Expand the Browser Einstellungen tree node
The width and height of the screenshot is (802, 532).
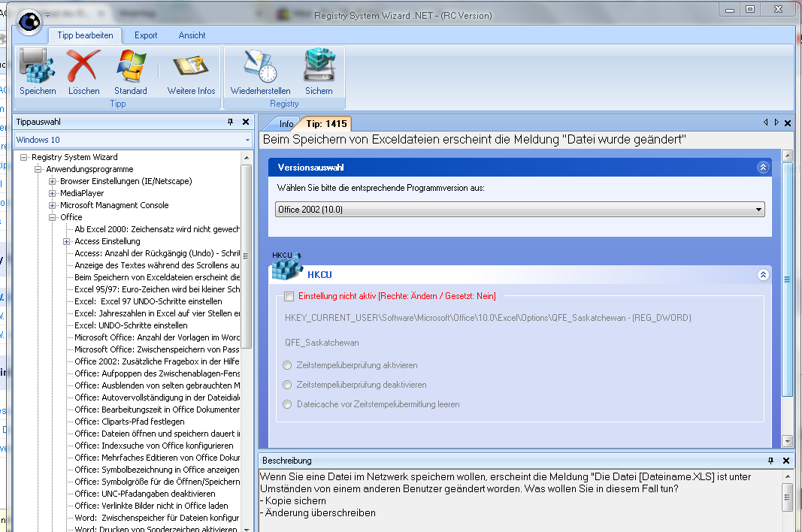point(52,181)
